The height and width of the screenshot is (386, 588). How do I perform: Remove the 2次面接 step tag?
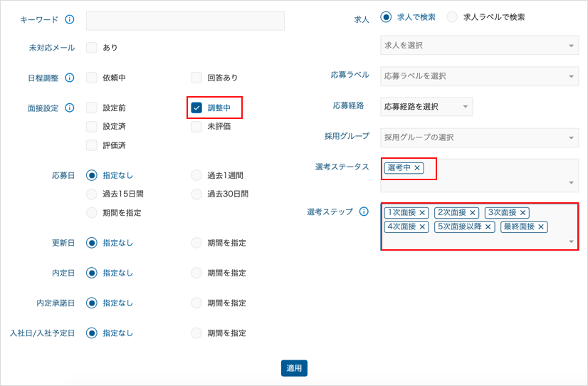click(x=473, y=213)
